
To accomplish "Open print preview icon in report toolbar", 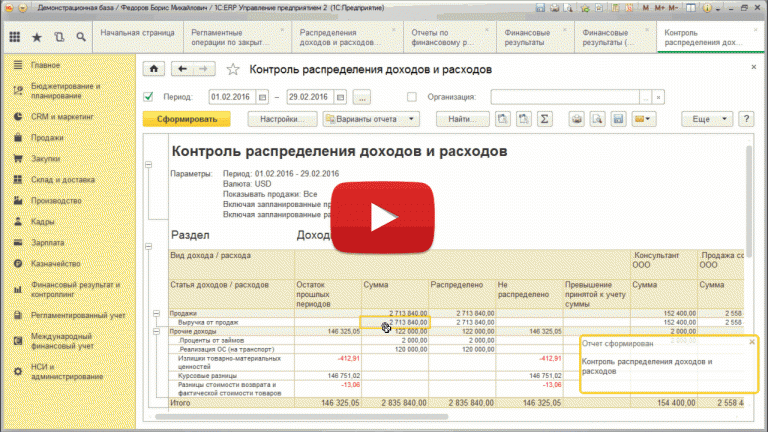I will point(598,119).
